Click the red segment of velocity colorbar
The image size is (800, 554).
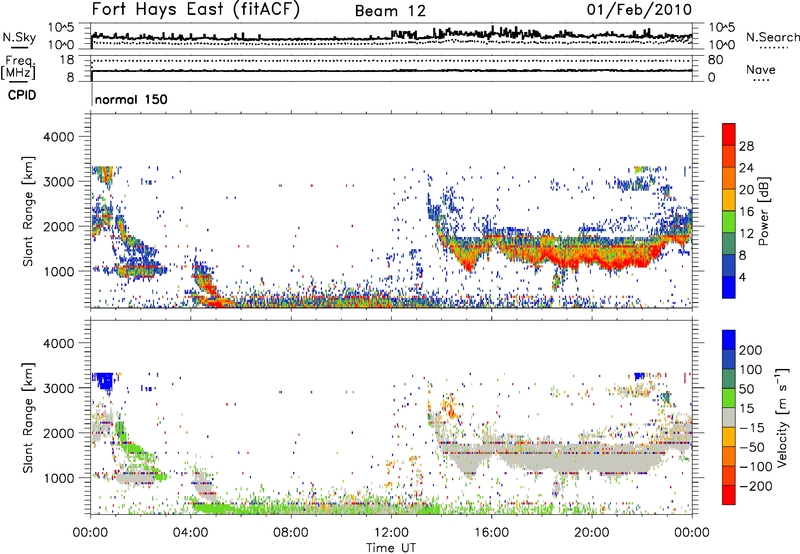[729, 495]
